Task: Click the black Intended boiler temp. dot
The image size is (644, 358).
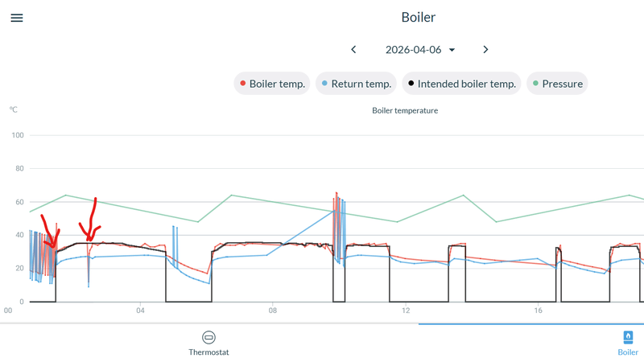Action: click(410, 84)
